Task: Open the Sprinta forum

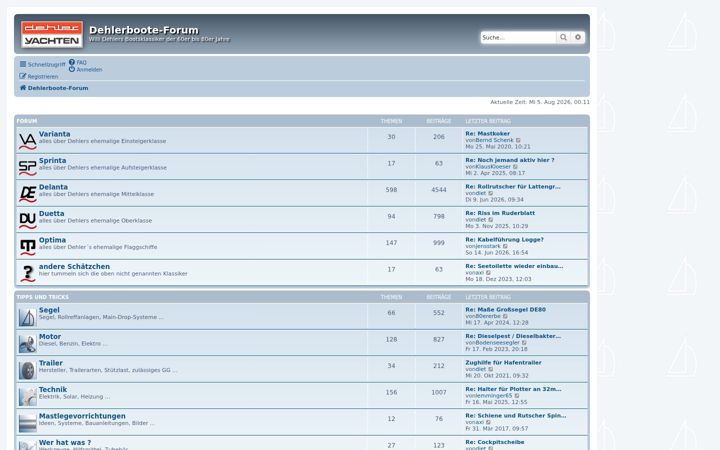Action: [x=52, y=161]
